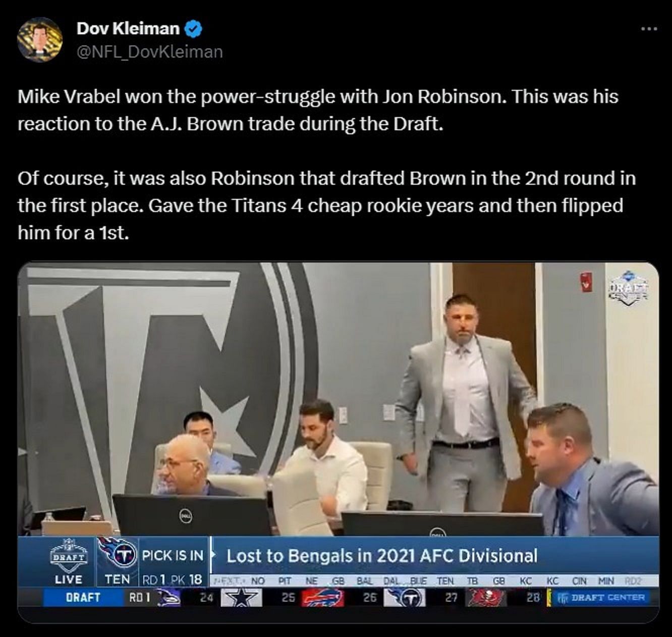Screen dimensions: 672x637
Task: Open the @NFL_DovKleiman handle link
Action: 149,51
